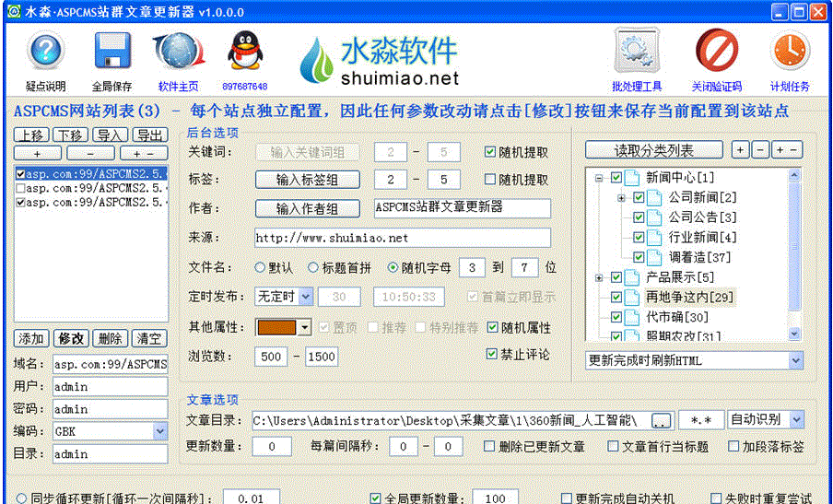
Task: Select the 随机字母 radio button
Action: (x=393, y=268)
